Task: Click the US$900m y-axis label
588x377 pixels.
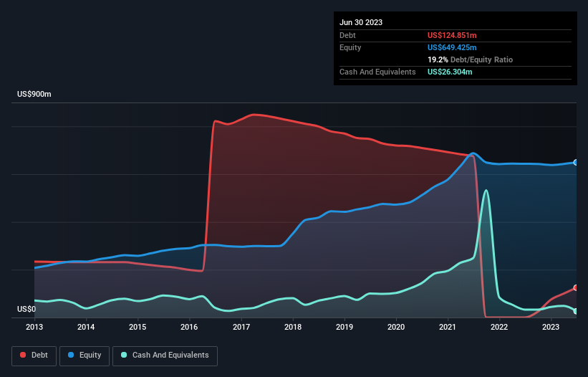Action: (x=34, y=95)
